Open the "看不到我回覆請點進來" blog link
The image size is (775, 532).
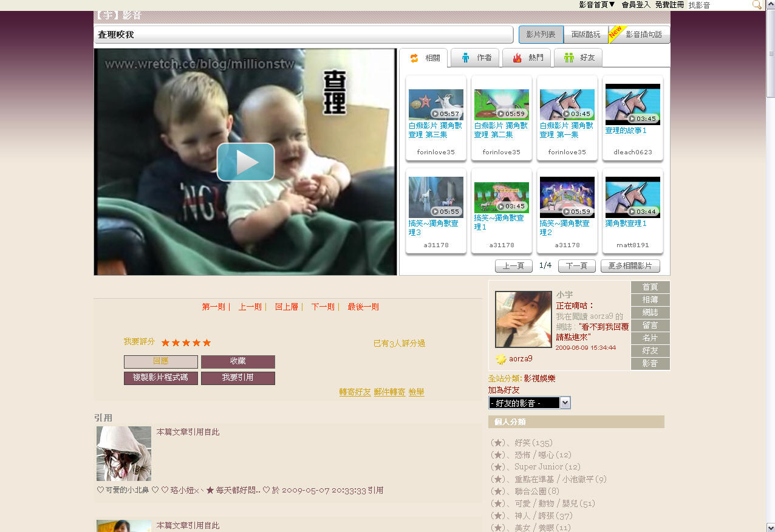[x=591, y=331]
